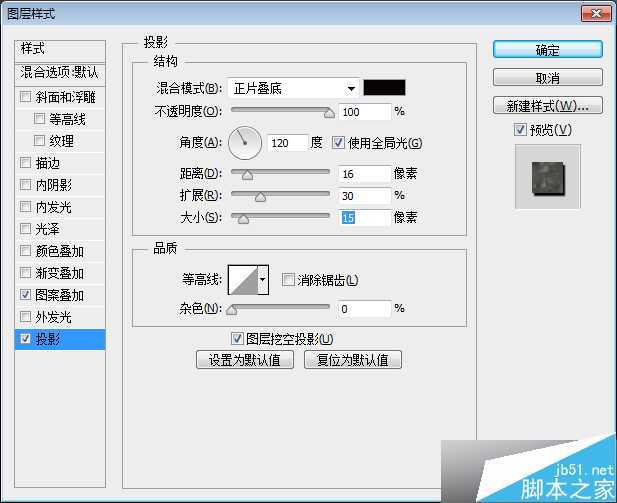This screenshot has width=617, height=503.
Task: Click the black shadow color swatch
Action: pyautogui.click(x=384, y=88)
